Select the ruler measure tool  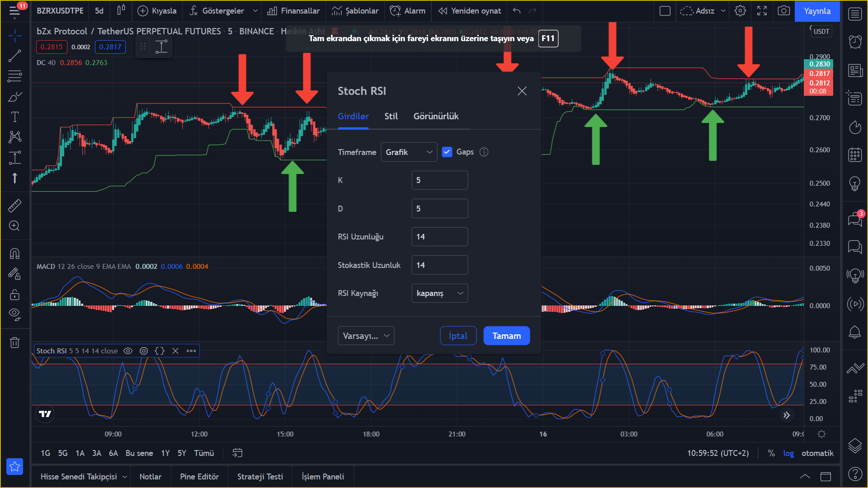coord(14,206)
